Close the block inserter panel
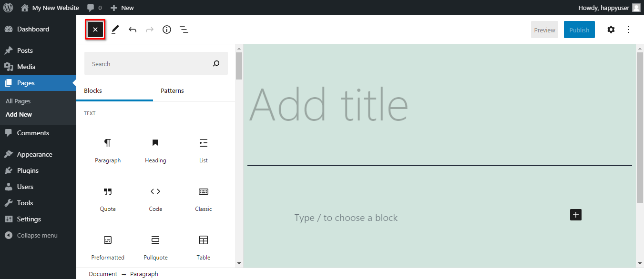This screenshot has width=644, height=279. 95,30
